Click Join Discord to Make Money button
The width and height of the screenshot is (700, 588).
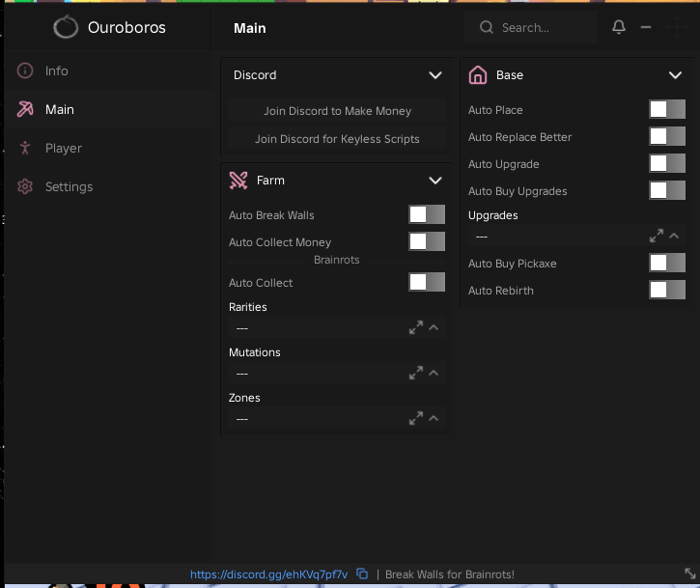coord(337,111)
